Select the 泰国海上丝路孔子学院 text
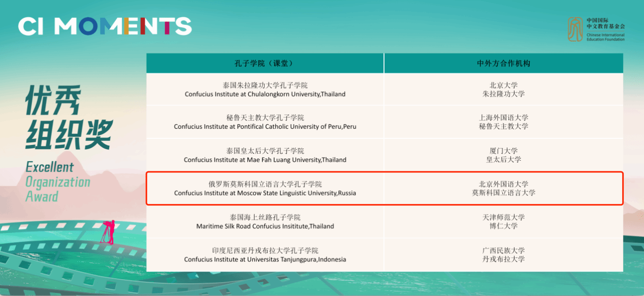 click(265, 217)
